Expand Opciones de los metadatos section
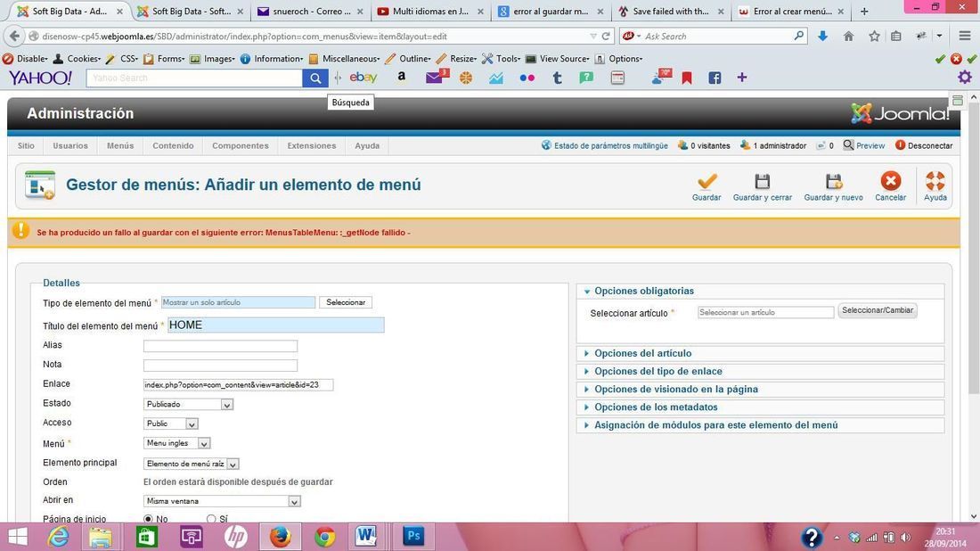980x551 pixels. tap(656, 407)
